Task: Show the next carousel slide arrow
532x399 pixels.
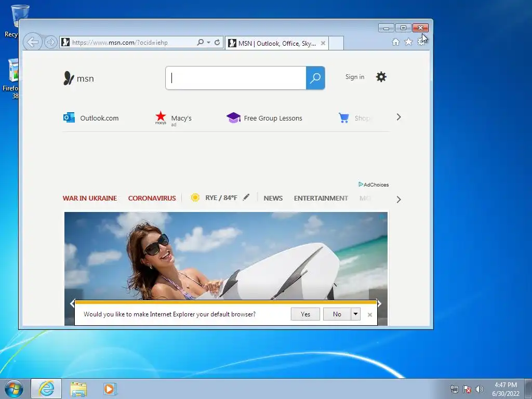Action: pyautogui.click(x=379, y=303)
